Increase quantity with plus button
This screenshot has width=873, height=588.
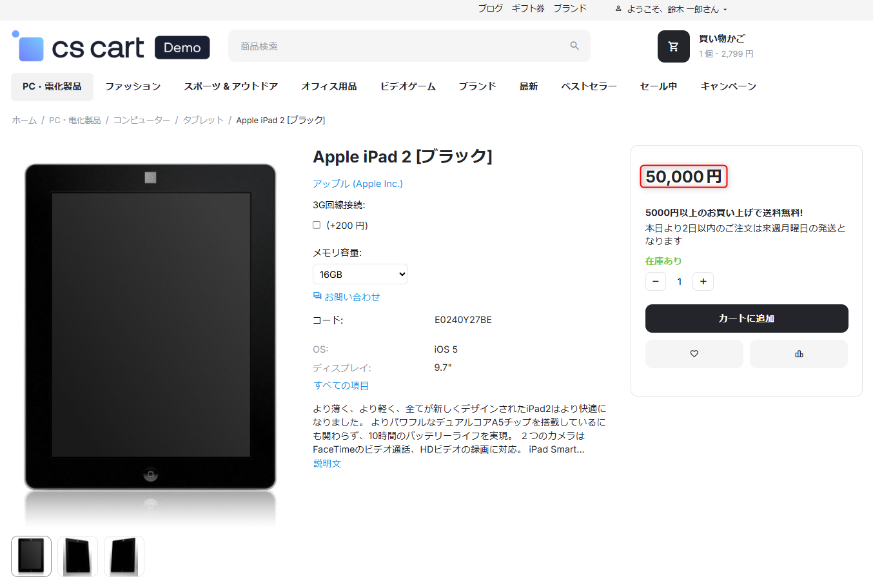point(703,282)
